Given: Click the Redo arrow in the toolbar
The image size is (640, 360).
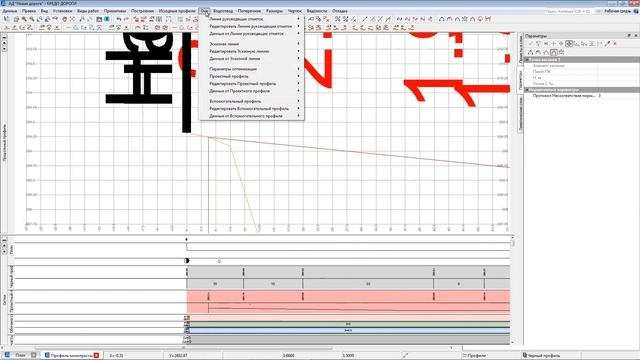Looking at the screenshot, I should pos(126,19).
